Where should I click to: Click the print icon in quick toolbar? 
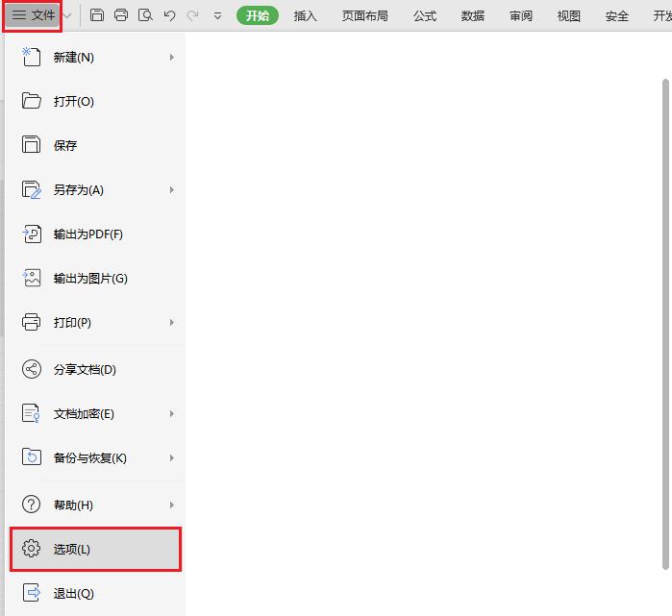click(121, 15)
